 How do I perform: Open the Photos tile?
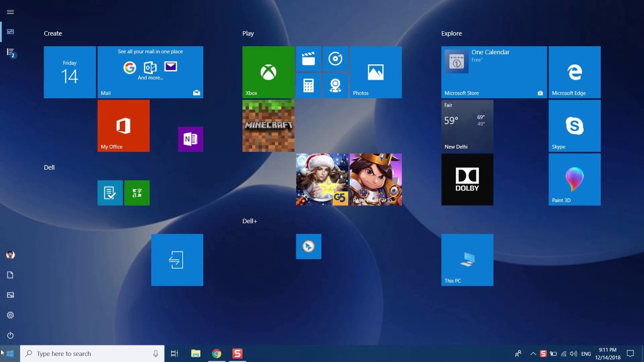(x=375, y=72)
